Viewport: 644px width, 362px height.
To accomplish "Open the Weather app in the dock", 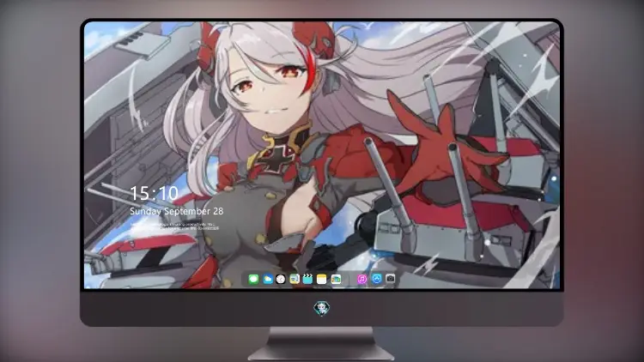I will pos(267,280).
